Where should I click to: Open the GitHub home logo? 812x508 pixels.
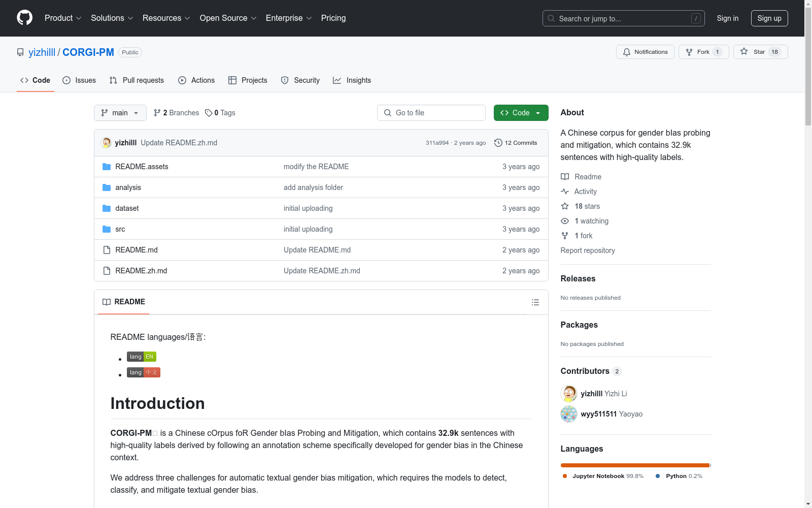[x=24, y=18]
